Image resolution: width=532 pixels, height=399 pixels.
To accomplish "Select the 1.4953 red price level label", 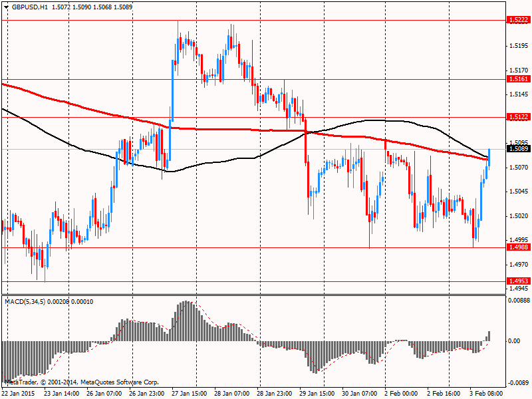I will point(519,281).
